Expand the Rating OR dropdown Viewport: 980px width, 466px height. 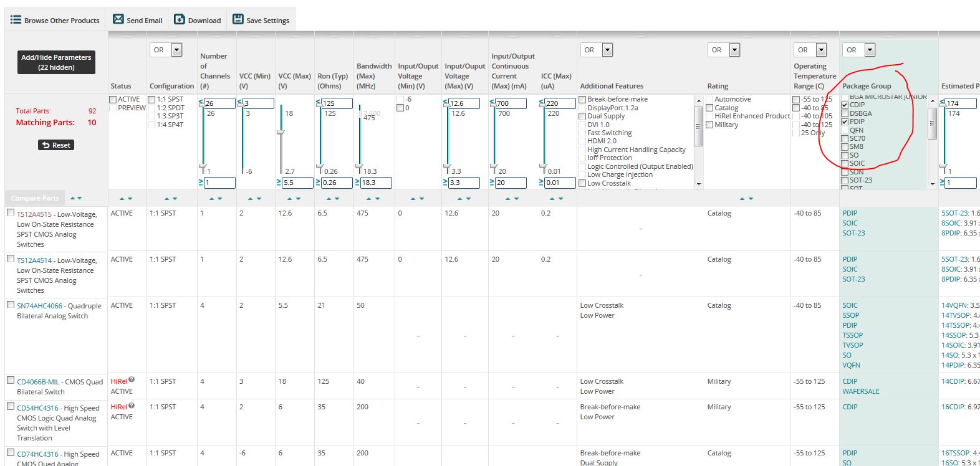(x=734, y=50)
